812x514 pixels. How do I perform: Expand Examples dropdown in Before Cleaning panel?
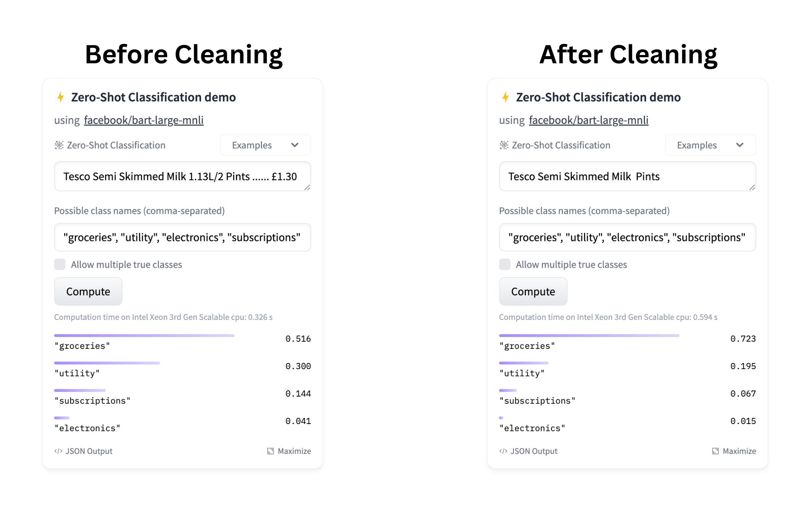click(265, 145)
